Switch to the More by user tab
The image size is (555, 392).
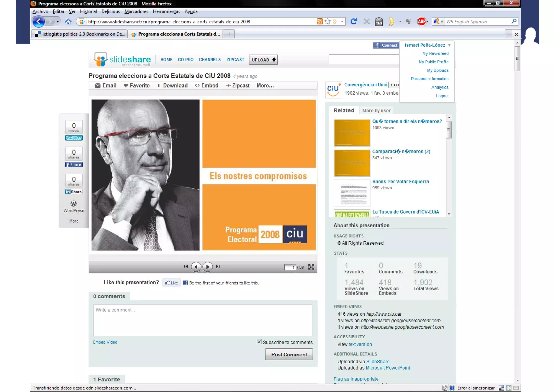(376, 111)
